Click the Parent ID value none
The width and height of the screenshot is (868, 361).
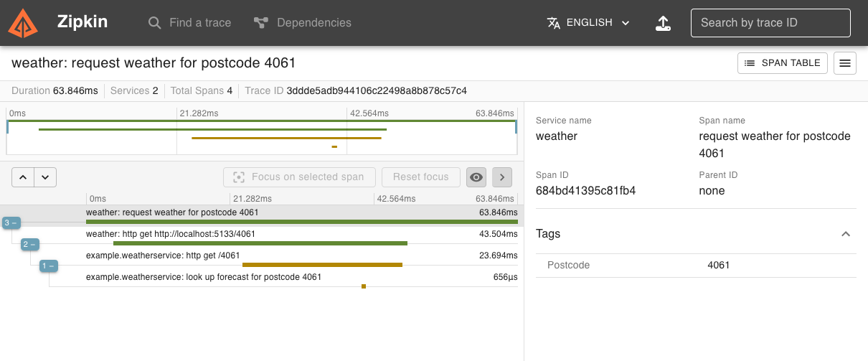712,191
